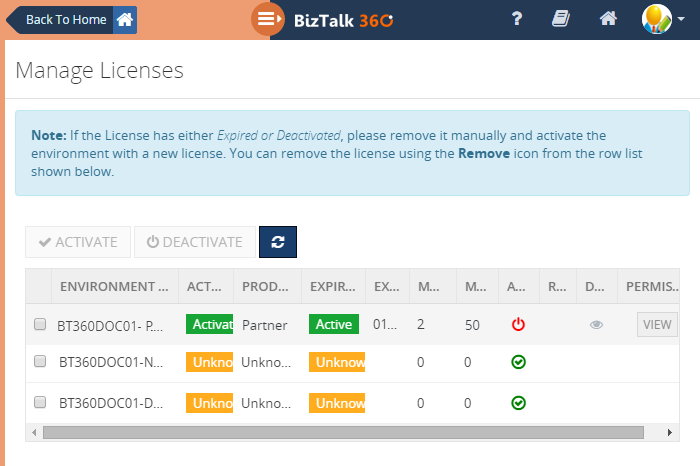The height and width of the screenshot is (466, 700).
Task: Click the DEACTIVATE button
Action: click(x=195, y=242)
